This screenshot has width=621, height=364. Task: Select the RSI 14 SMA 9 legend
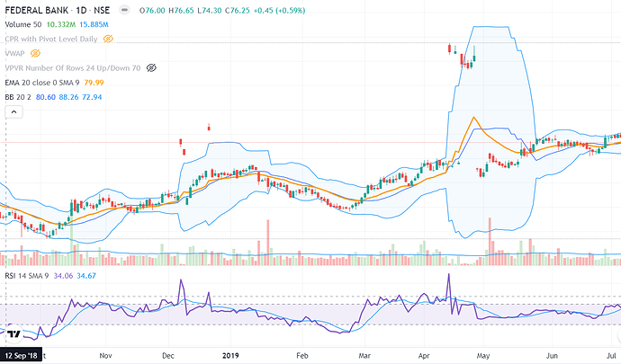tap(26, 276)
